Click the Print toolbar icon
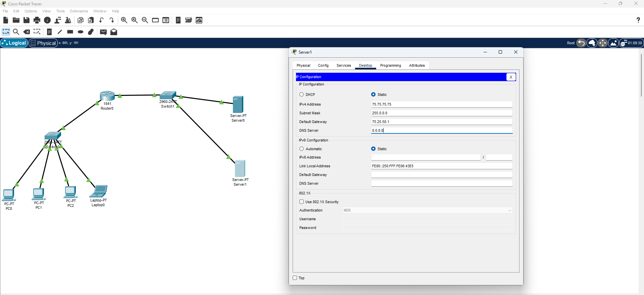 (37, 20)
